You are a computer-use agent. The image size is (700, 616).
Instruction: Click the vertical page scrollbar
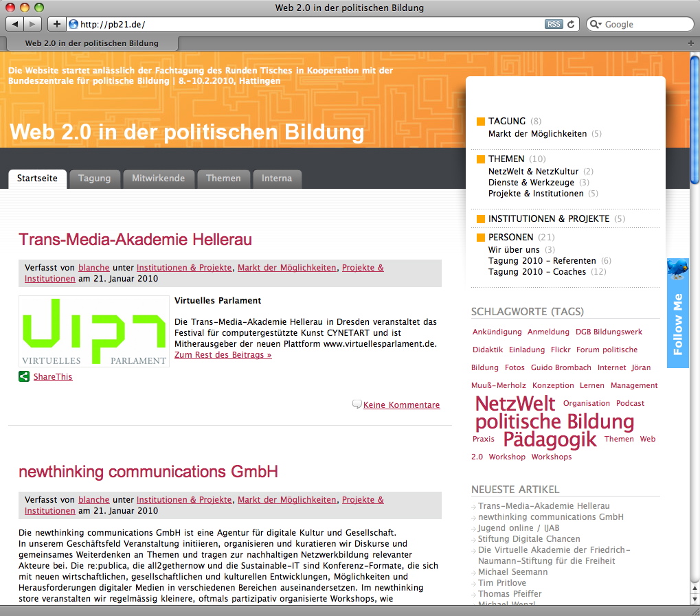[694, 275]
